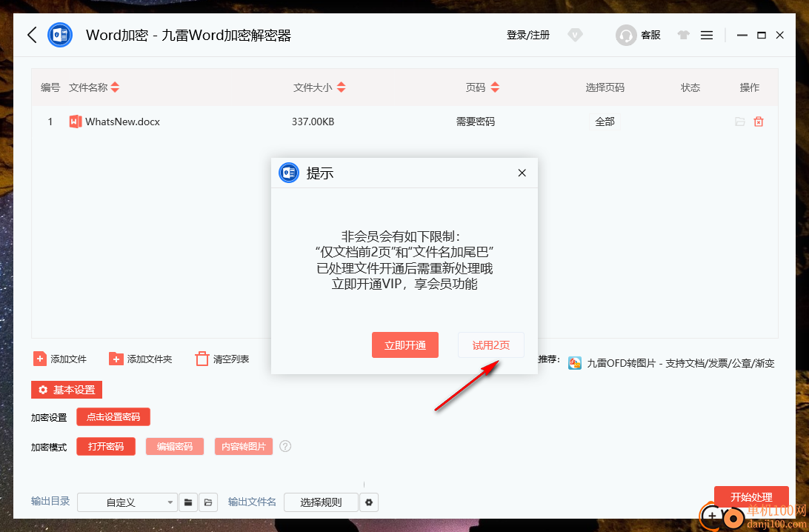
Task: Open the skin/theme shirt icon
Action: pos(683,35)
